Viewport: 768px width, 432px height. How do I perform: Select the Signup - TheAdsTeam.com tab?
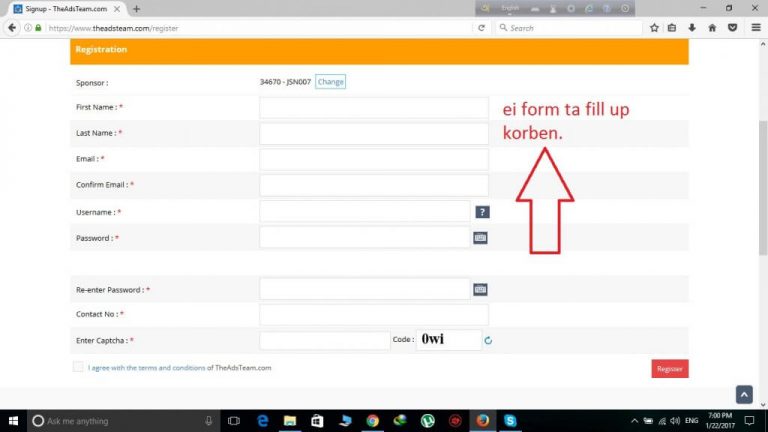[x=65, y=9]
